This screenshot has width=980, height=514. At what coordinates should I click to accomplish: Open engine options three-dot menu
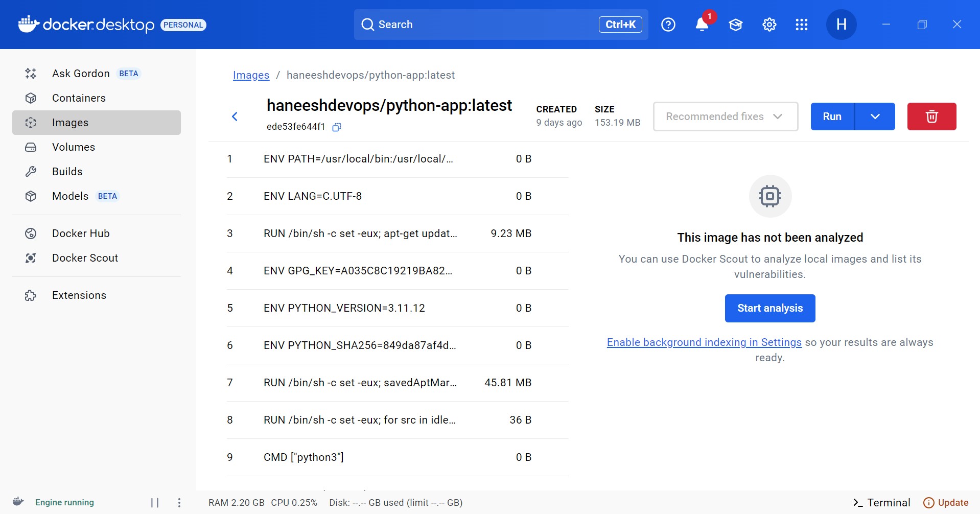coord(179,503)
